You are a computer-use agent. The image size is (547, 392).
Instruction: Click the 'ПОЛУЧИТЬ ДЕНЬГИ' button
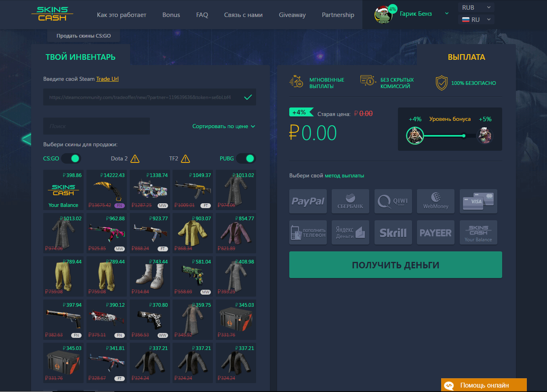(x=396, y=265)
